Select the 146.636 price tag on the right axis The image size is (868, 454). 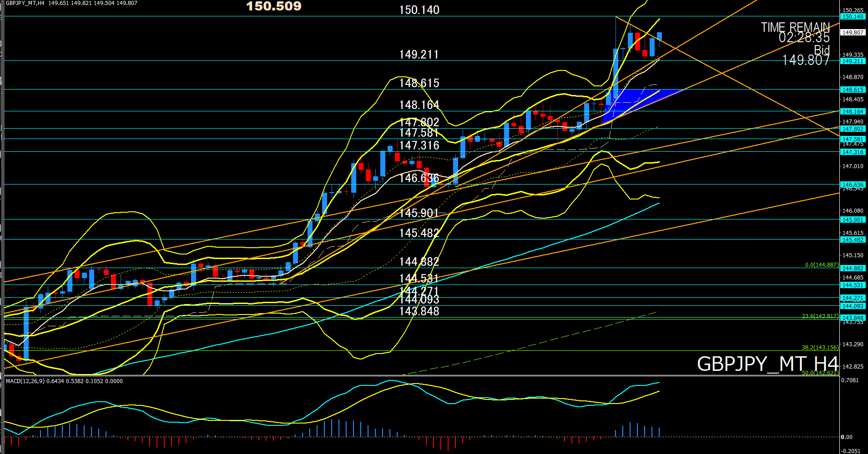(x=853, y=185)
